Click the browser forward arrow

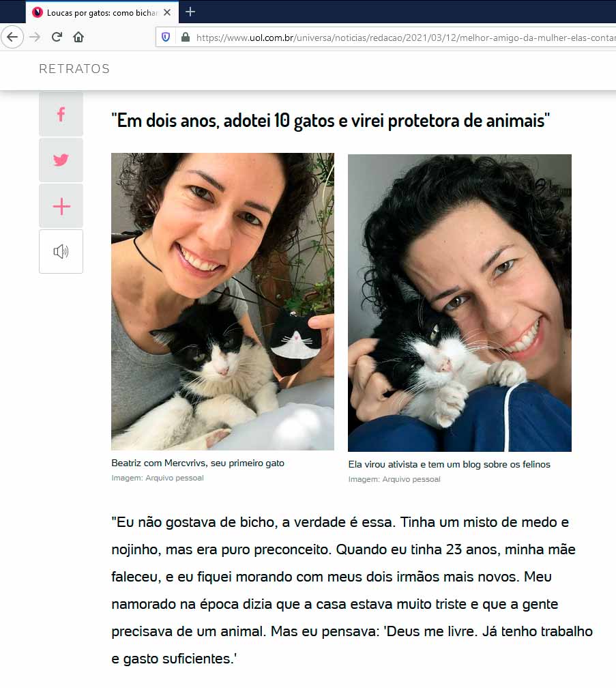(x=35, y=37)
